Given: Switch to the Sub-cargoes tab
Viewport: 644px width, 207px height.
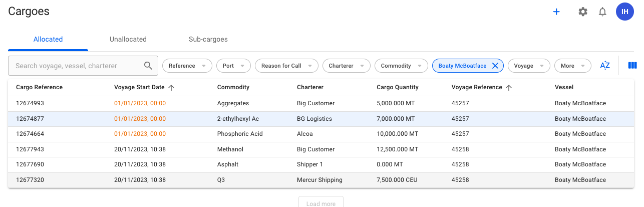Looking at the screenshot, I should tap(208, 39).
